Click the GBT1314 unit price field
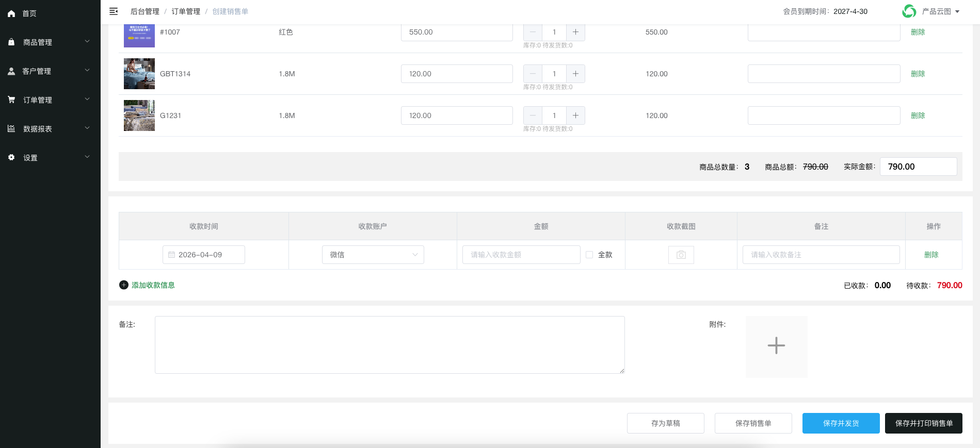Viewport: 980px width, 448px height. 457,74
